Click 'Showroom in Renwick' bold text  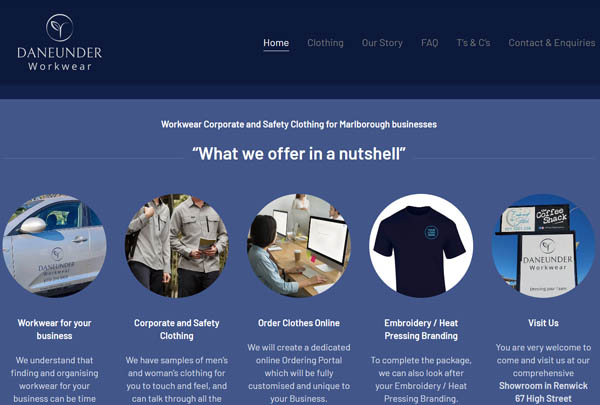tap(543, 385)
